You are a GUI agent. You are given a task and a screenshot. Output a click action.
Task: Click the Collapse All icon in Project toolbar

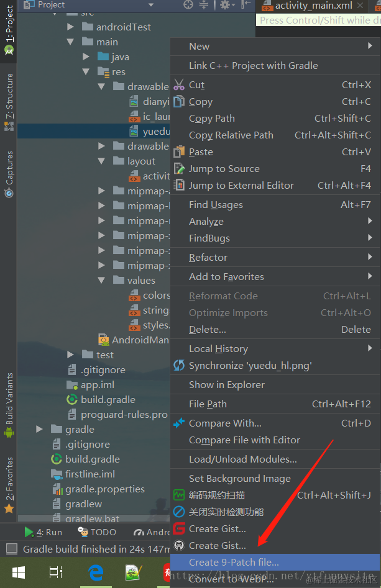coord(204,4)
